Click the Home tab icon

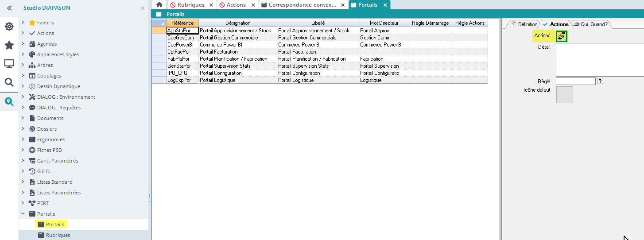point(159,5)
